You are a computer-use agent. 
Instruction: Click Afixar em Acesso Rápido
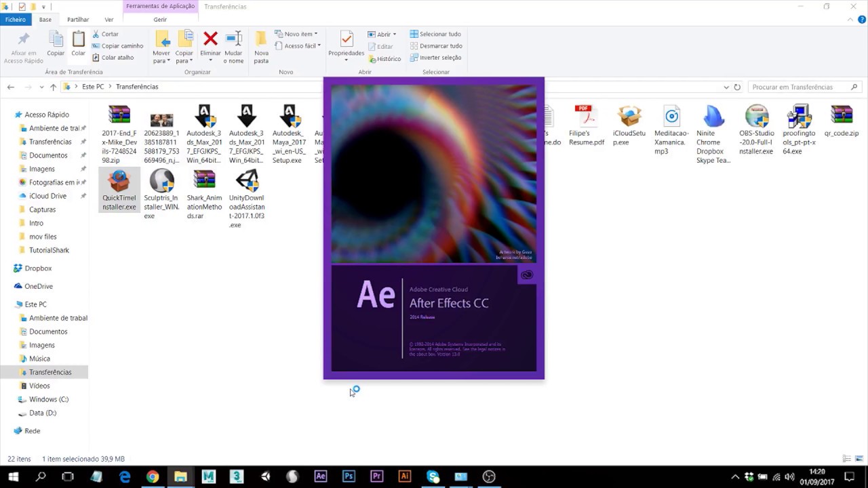tap(24, 46)
